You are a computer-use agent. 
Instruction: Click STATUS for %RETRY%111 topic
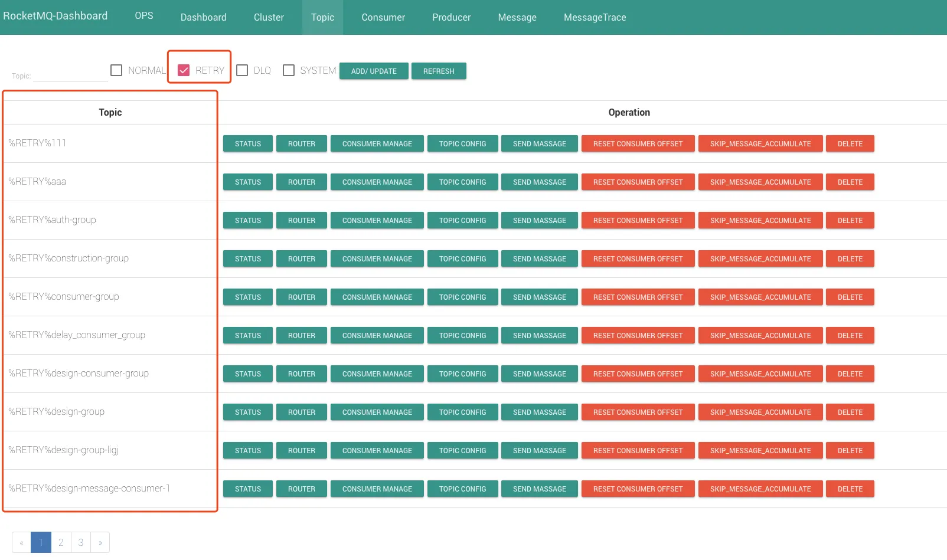[248, 143]
